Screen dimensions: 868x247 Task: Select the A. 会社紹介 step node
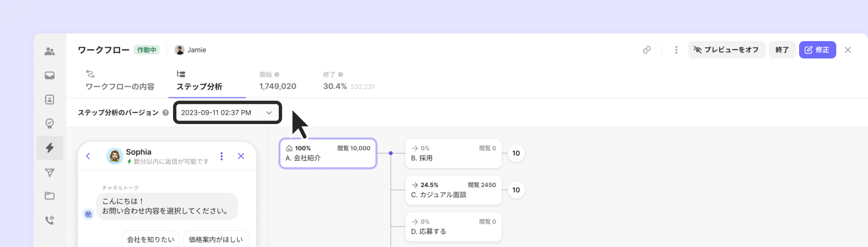click(x=328, y=154)
